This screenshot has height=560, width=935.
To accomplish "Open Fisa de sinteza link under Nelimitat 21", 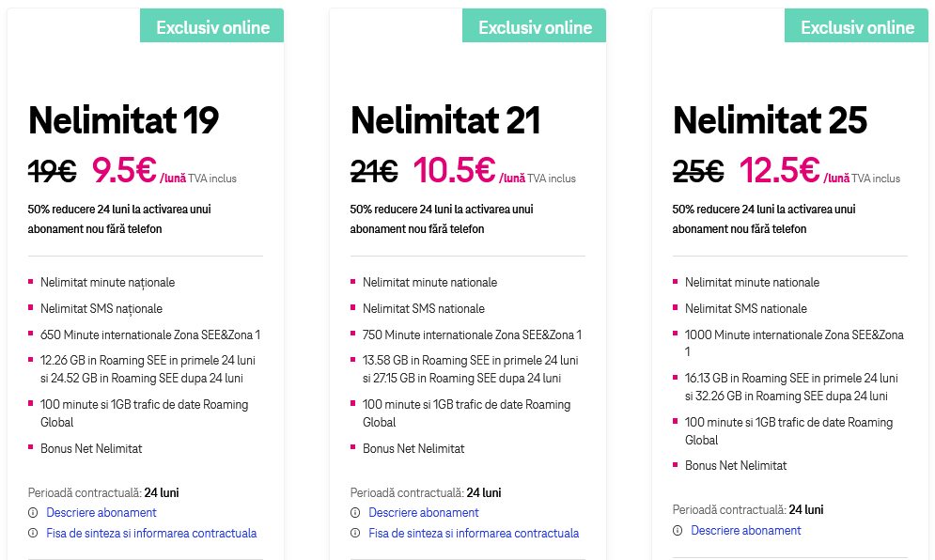I will (474, 534).
